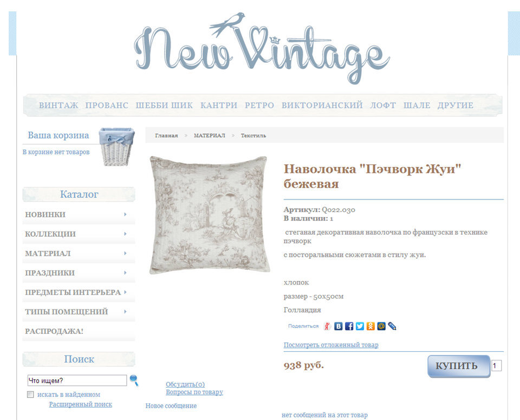Image resolution: width=520 pixels, height=420 pixels.
Task: Select ШЕББИ ШИК in top navigation
Action: coord(164,105)
